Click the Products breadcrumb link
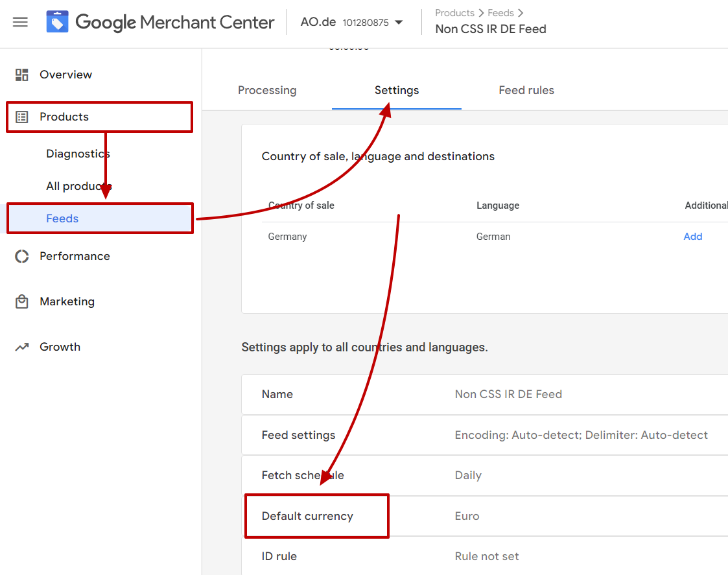728x575 pixels. 454,13
